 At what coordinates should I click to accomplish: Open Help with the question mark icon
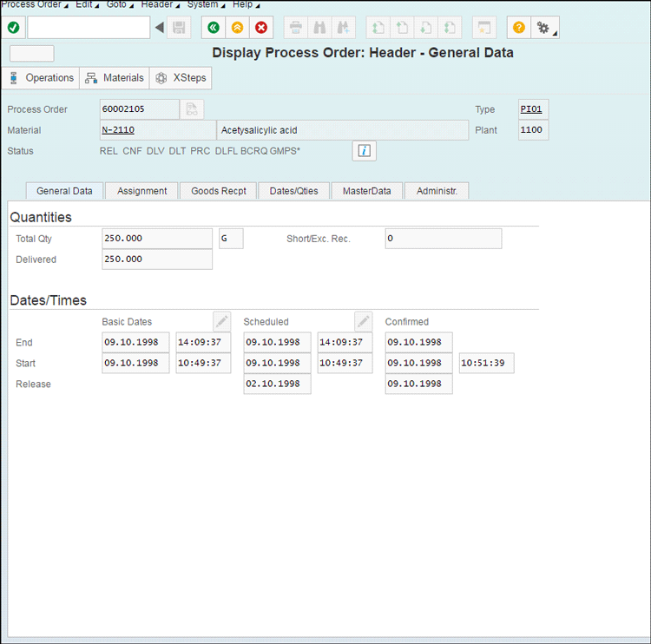[x=518, y=28]
